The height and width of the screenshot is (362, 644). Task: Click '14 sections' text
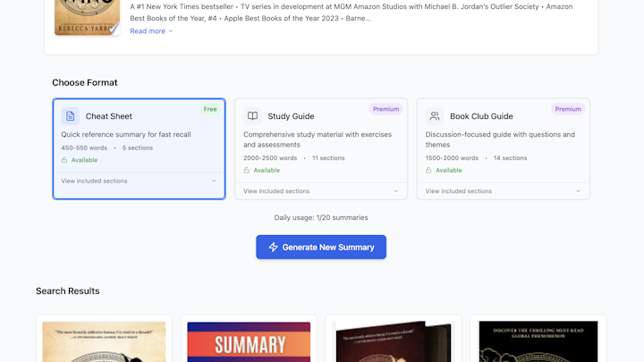(x=510, y=158)
